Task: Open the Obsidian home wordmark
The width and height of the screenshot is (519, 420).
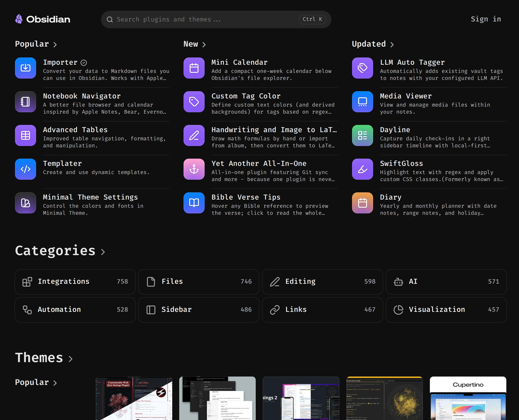Action: coord(48,19)
